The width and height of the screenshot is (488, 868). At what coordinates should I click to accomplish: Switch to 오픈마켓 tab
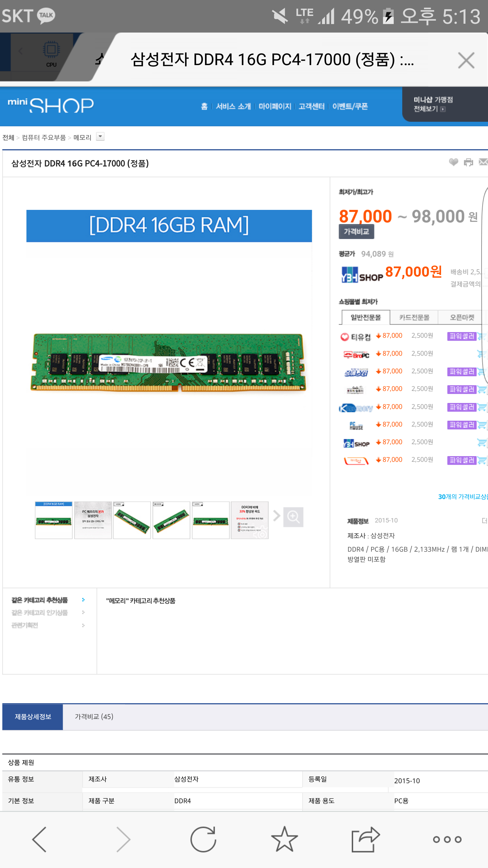(x=462, y=317)
